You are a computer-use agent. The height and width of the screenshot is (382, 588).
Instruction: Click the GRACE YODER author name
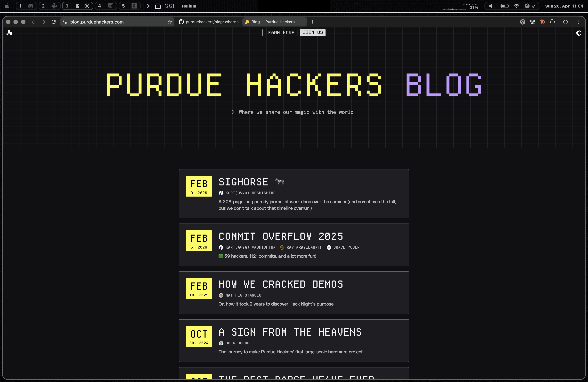pyautogui.click(x=346, y=247)
